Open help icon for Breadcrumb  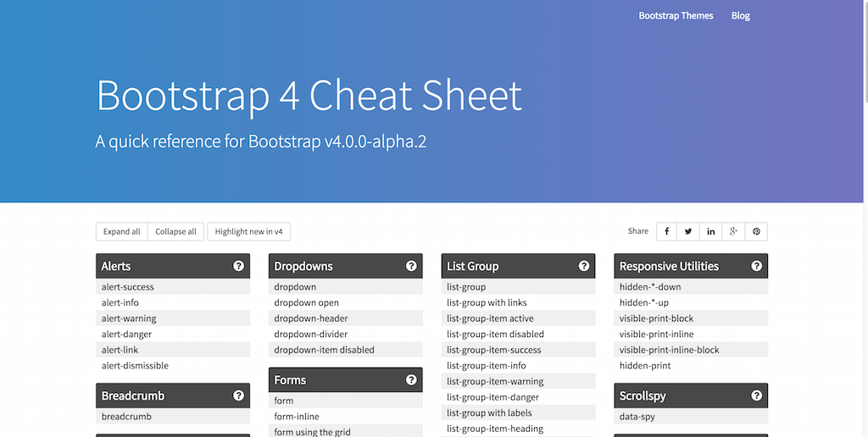[238, 396]
